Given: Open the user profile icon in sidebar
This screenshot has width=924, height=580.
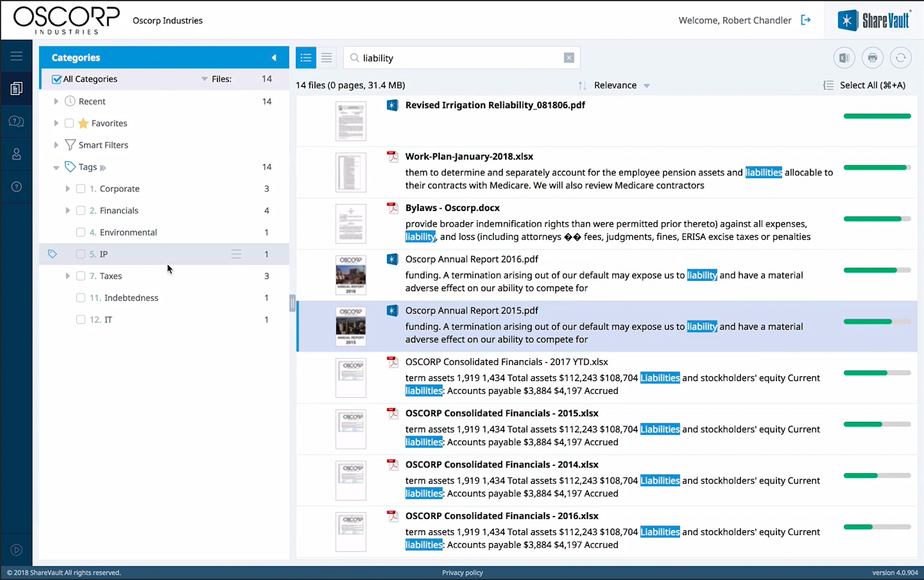Looking at the screenshot, I should click(x=16, y=154).
